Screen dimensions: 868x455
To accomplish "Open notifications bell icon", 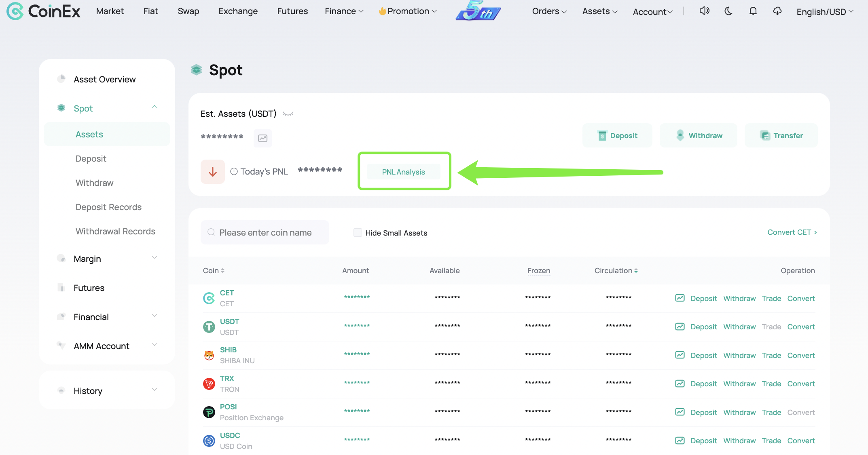I will click(753, 11).
